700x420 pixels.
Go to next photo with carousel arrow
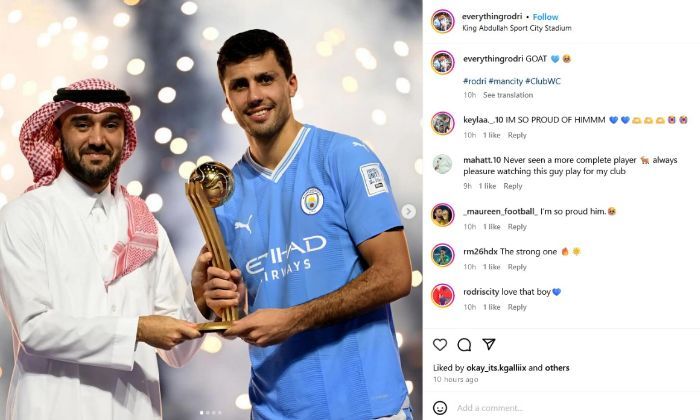coord(408,211)
